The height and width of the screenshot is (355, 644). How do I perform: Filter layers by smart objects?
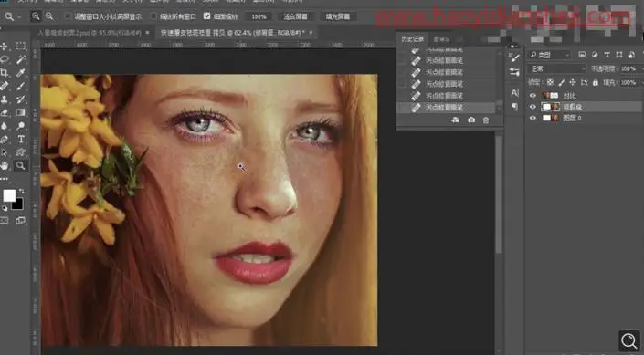pos(631,55)
